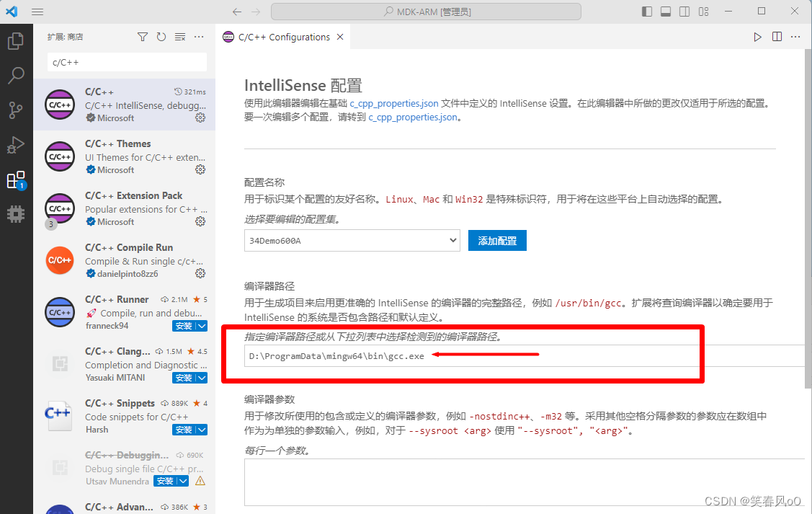The width and height of the screenshot is (812, 514).
Task: Open extensions view more actions menu
Action: [x=199, y=37]
